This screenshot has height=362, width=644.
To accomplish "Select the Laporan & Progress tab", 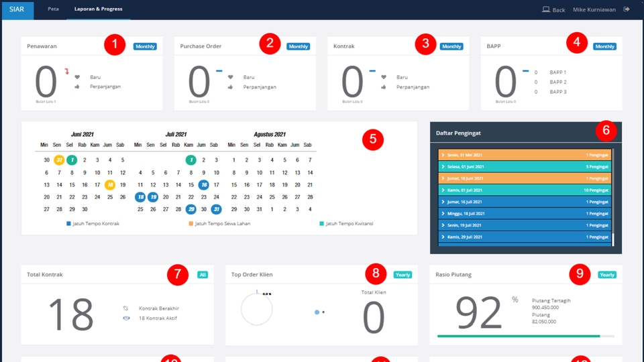I will (x=98, y=9).
